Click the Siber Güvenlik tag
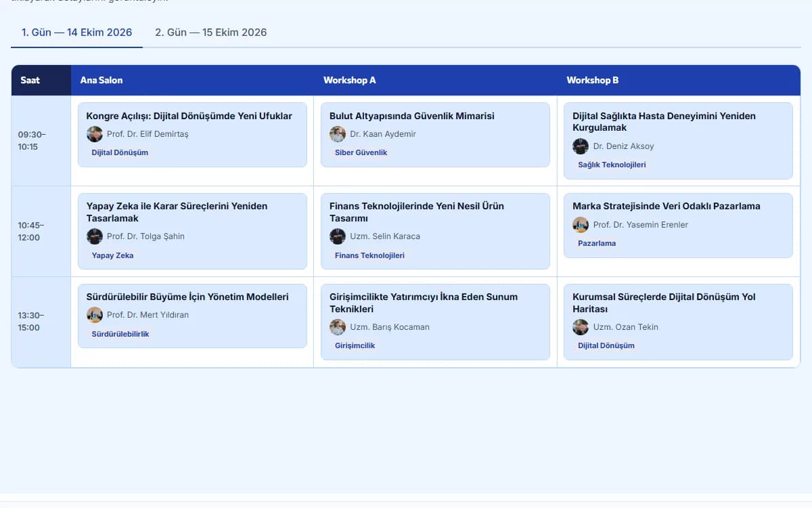The width and height of the screenshot is (812, 508). (361, 153)
